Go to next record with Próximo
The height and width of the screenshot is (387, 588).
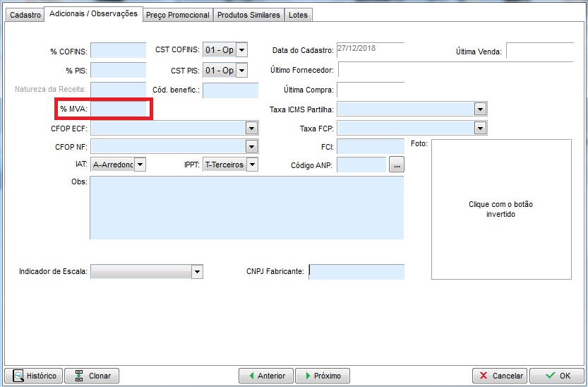322,376
